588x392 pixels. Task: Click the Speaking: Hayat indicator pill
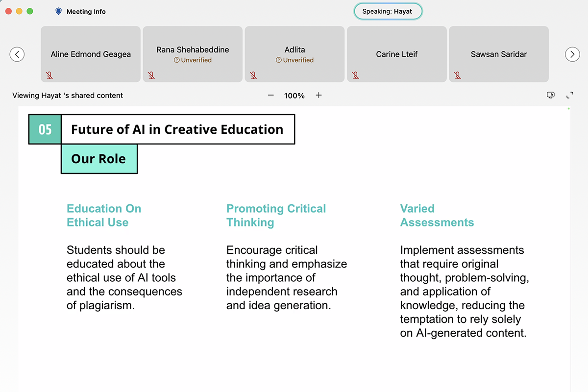388,11
